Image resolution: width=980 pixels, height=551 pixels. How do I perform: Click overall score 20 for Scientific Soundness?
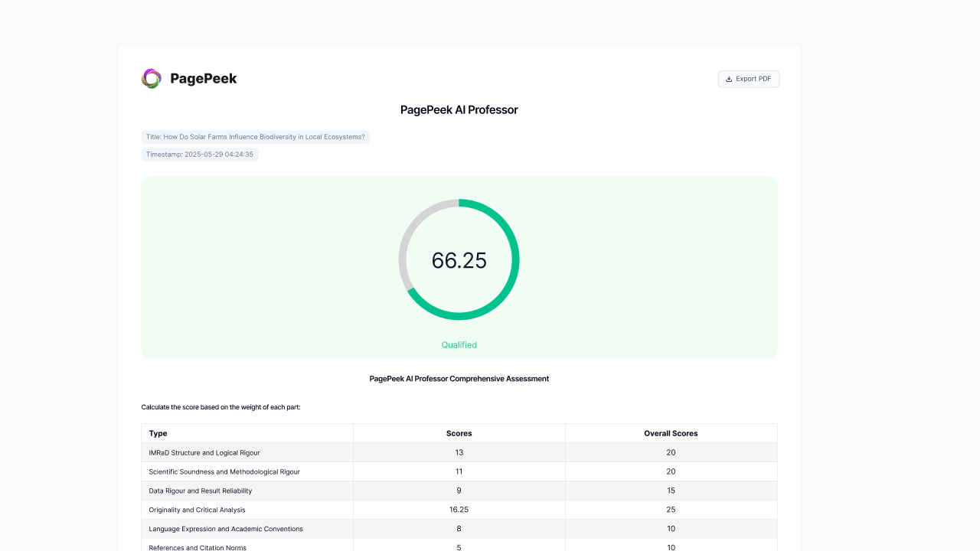[x=671, y=471]
